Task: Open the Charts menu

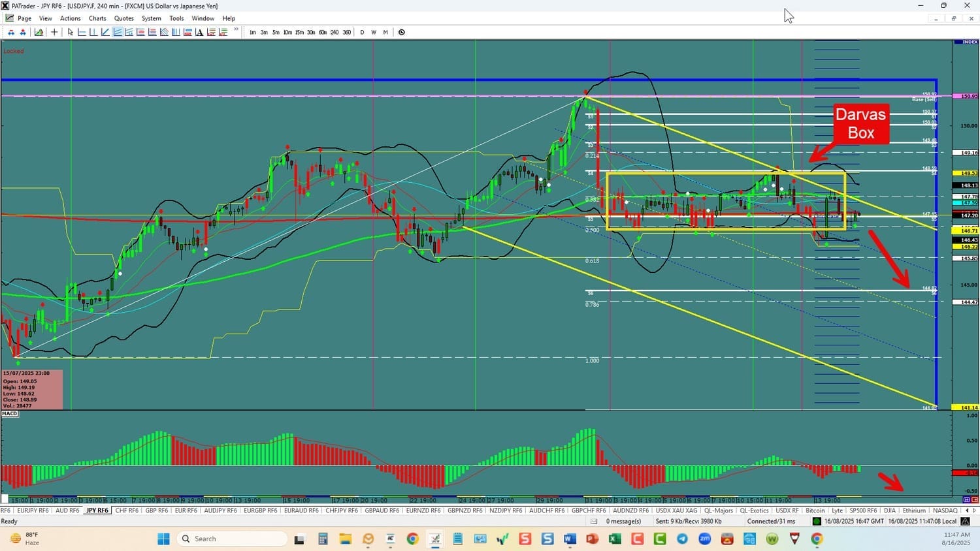Action: tap(97, 18)
